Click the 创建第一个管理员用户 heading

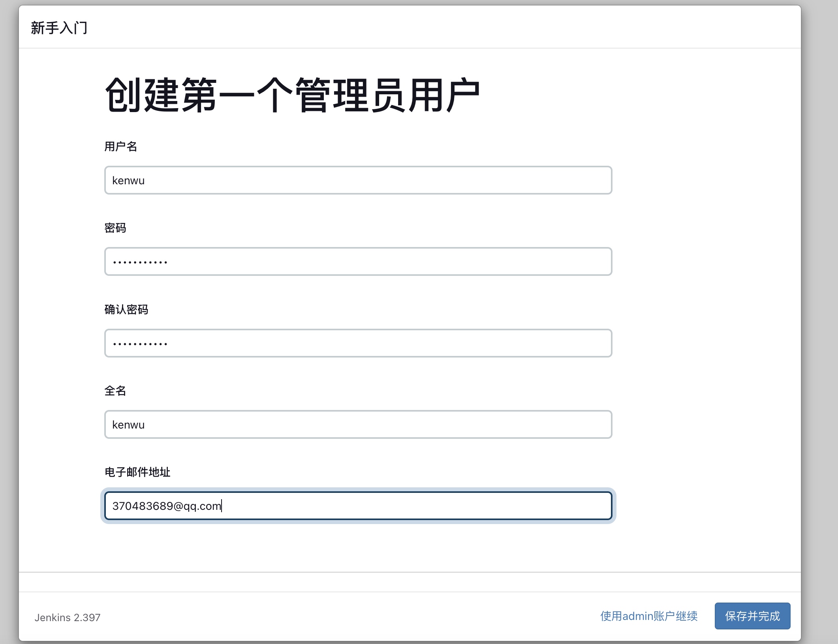click(x=292, y=95)
